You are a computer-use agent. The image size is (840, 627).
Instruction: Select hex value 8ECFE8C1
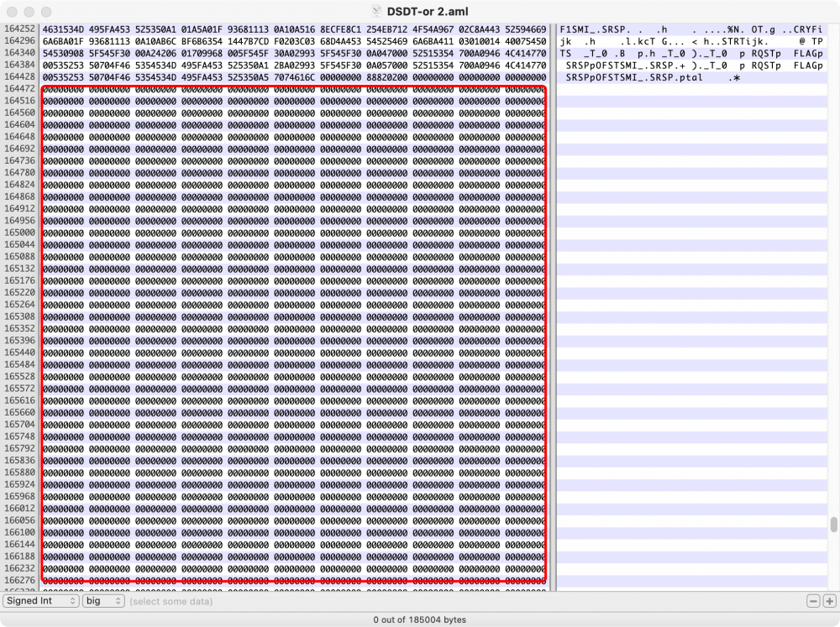(x=341, y=29)
